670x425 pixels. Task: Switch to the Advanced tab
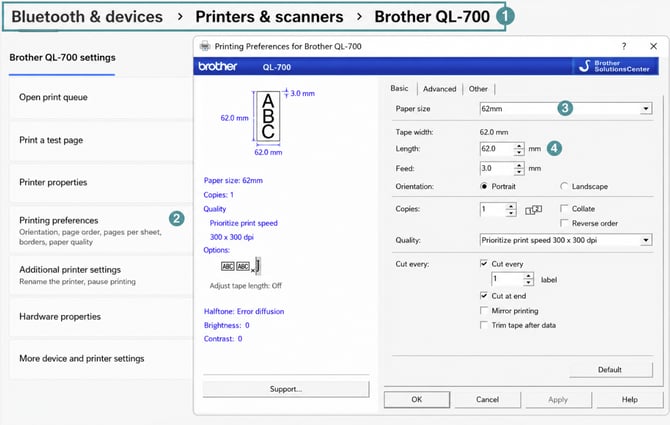pos(439,89)
